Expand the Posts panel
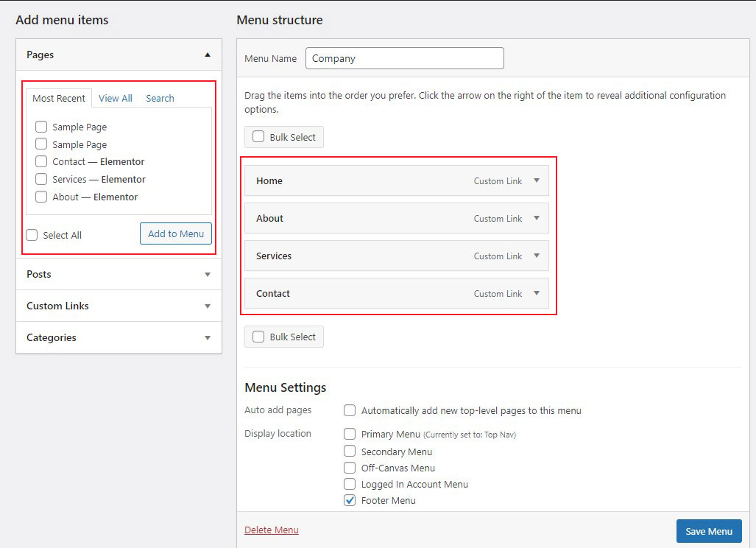756x548 pixels. coord(208,275)
